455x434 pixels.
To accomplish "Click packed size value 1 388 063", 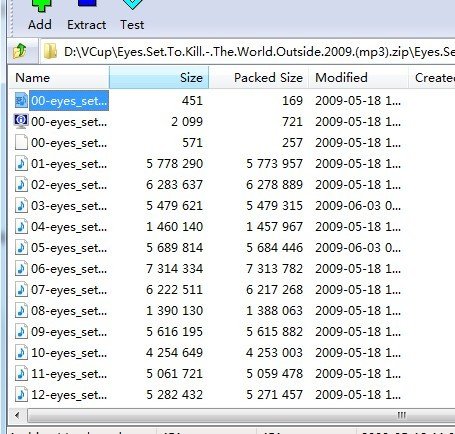I will [274, 311].
